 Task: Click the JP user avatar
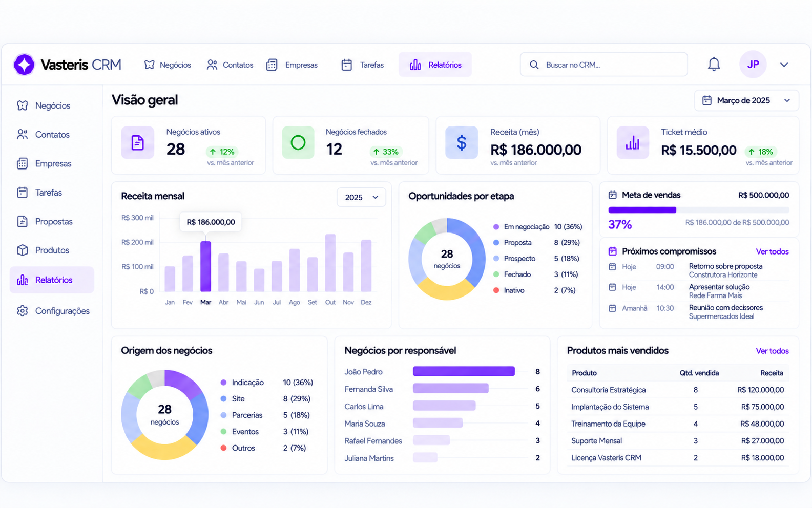click(753, 65)
